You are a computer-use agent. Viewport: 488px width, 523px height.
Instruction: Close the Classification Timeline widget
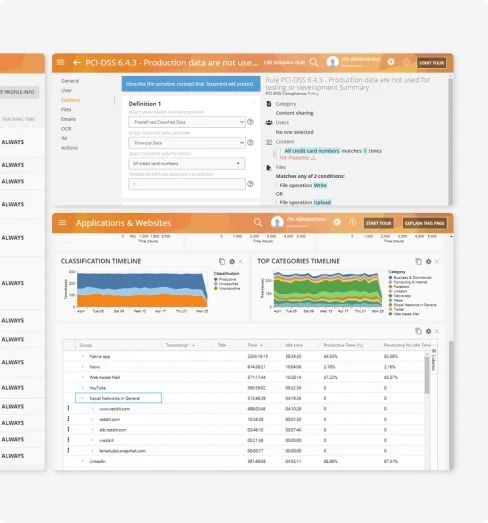click(240, 262)
